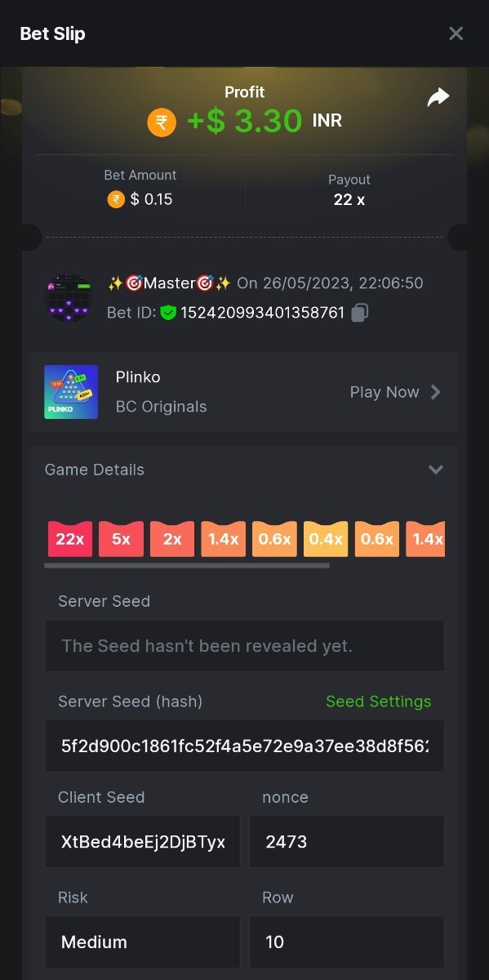This screenshot has width=489, height=980.
Task: Click the Risk field showing Medium
Action: click(142, 942)
